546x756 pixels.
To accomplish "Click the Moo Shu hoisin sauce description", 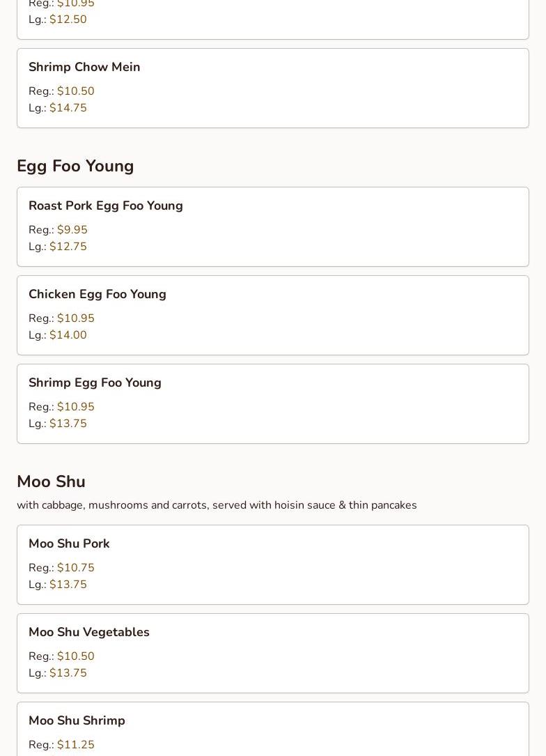I will tap(217, 505).
